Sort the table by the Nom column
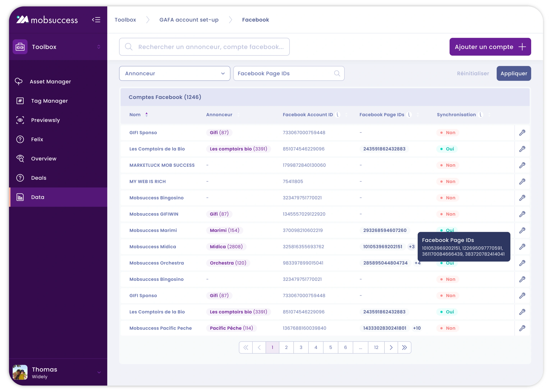 tap(146, 115)
